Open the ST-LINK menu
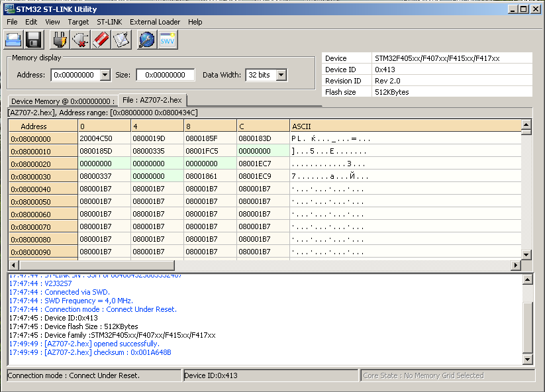This screenshot has width=545, height=392. coord(109,22)
